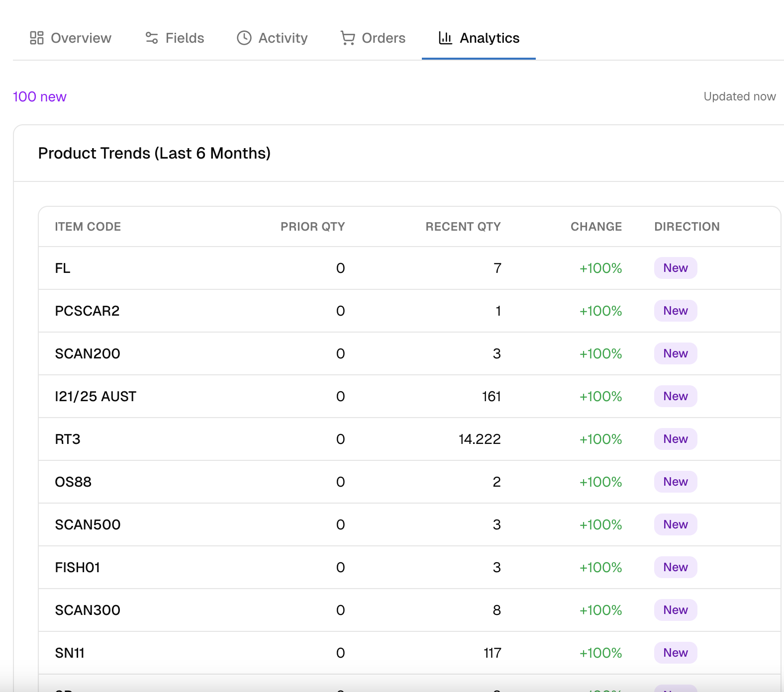Click the New badge in RT3 row

point(675,439)
